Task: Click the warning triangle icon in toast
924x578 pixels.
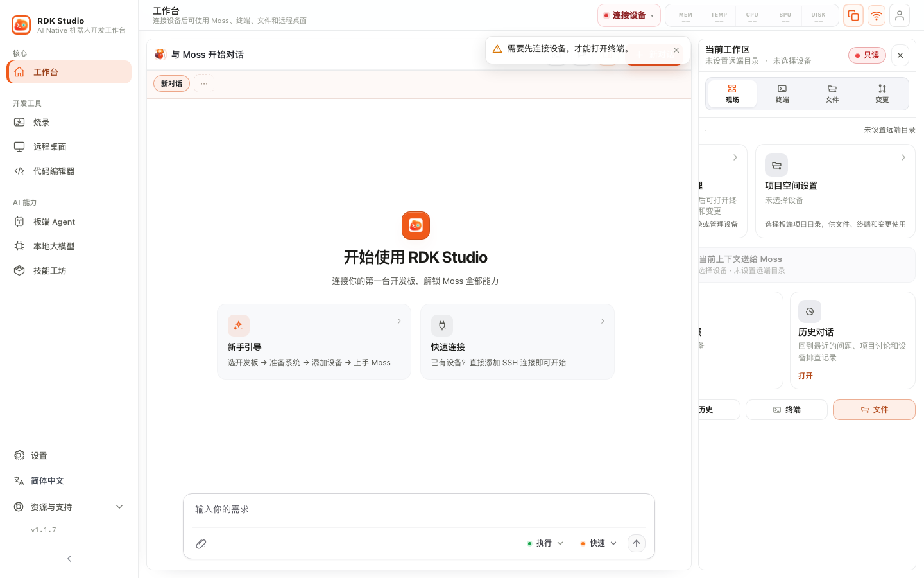Action: (497, 49)
